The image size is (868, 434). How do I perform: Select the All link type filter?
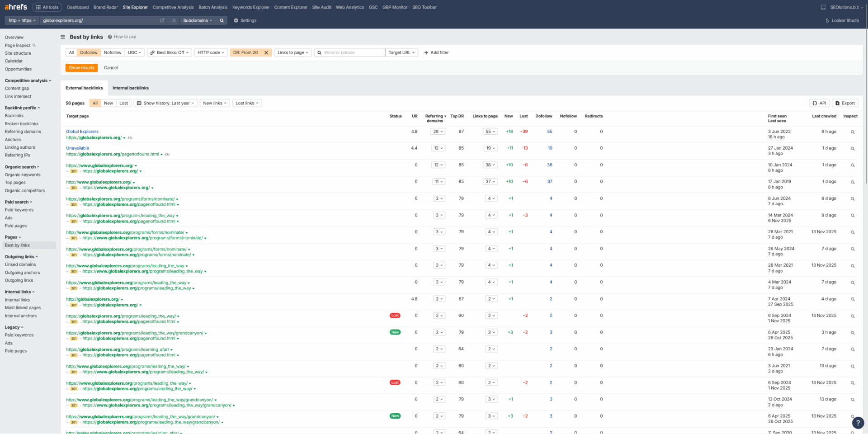(x=71, y=52)
